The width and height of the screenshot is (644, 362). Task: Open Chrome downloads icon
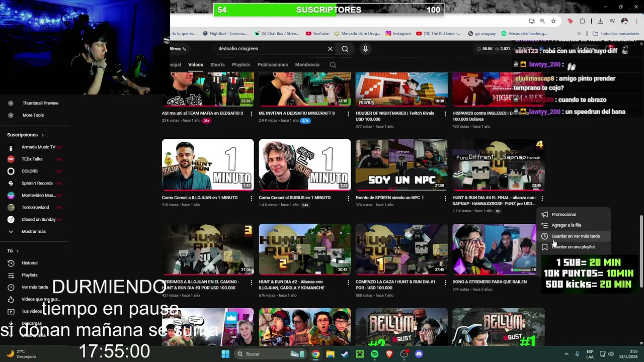[600, 21]
